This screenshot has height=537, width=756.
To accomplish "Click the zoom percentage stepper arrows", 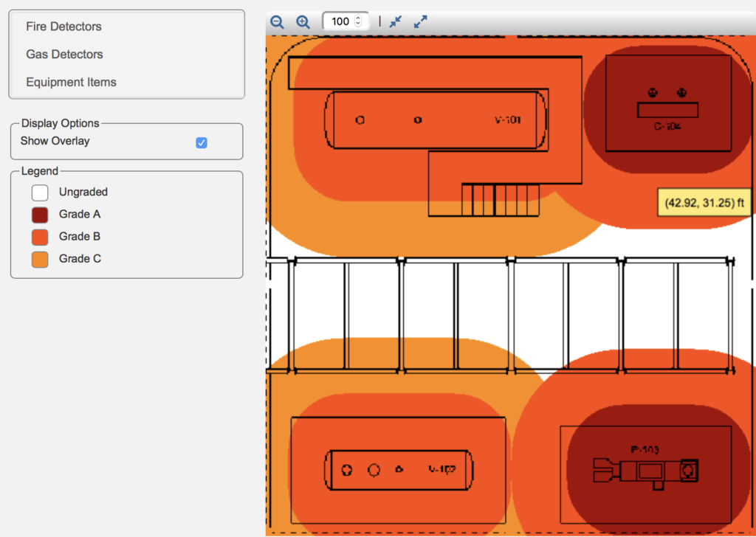I will pos(359,22).
